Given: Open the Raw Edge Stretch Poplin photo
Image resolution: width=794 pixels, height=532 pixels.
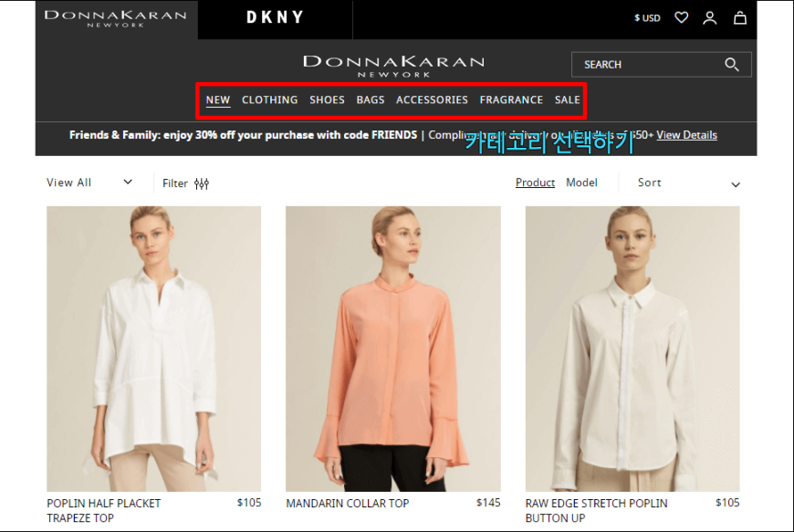Looking at the screenshot, I should click(x=632, y=349).
